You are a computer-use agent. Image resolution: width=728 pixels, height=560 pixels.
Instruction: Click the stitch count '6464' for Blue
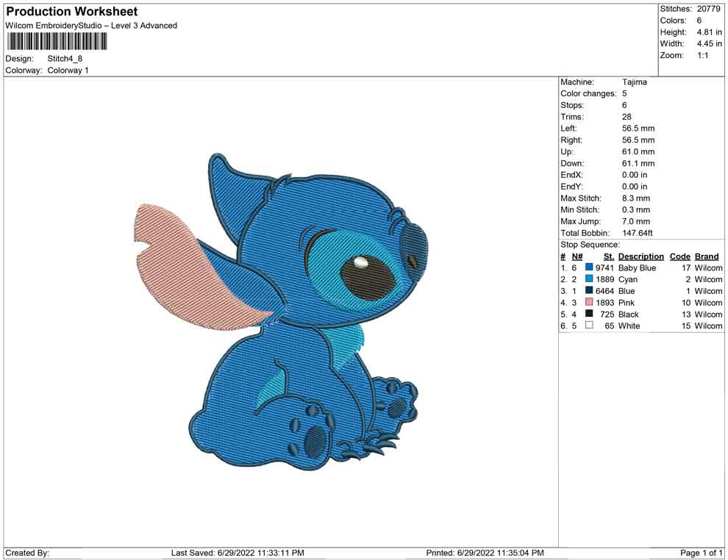(x=605, y=291)
